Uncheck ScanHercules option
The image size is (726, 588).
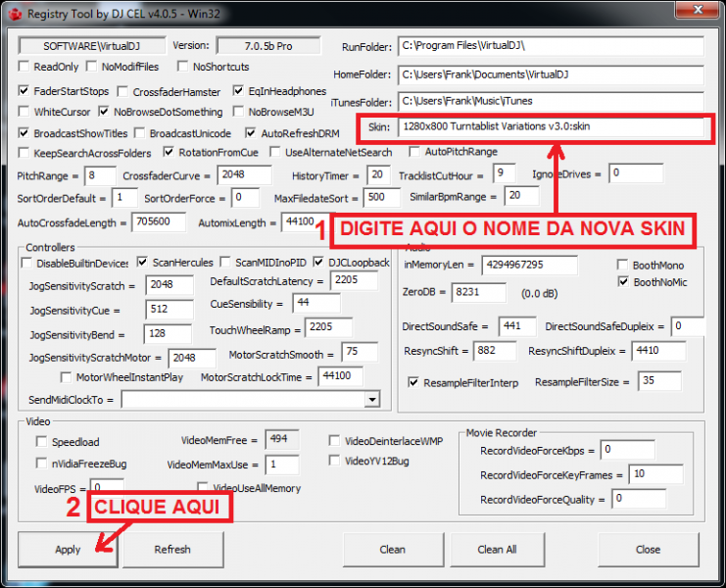(x=143, y=263)
